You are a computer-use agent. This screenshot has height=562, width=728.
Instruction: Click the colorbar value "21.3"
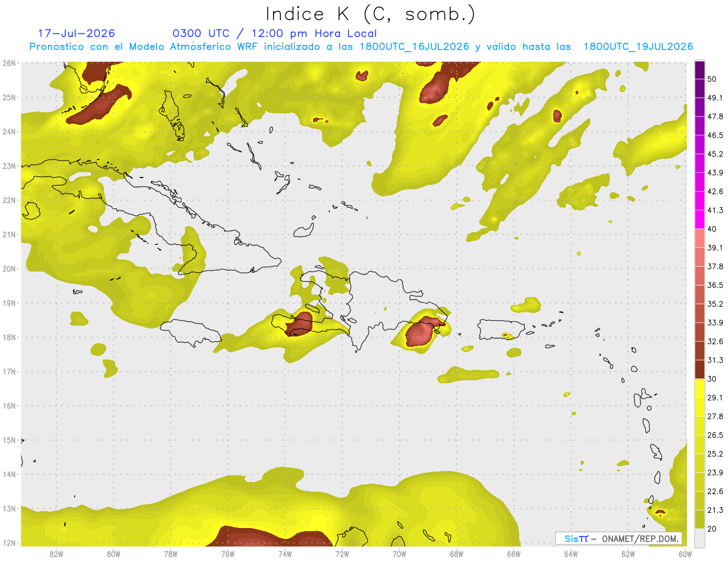(715, 510)
